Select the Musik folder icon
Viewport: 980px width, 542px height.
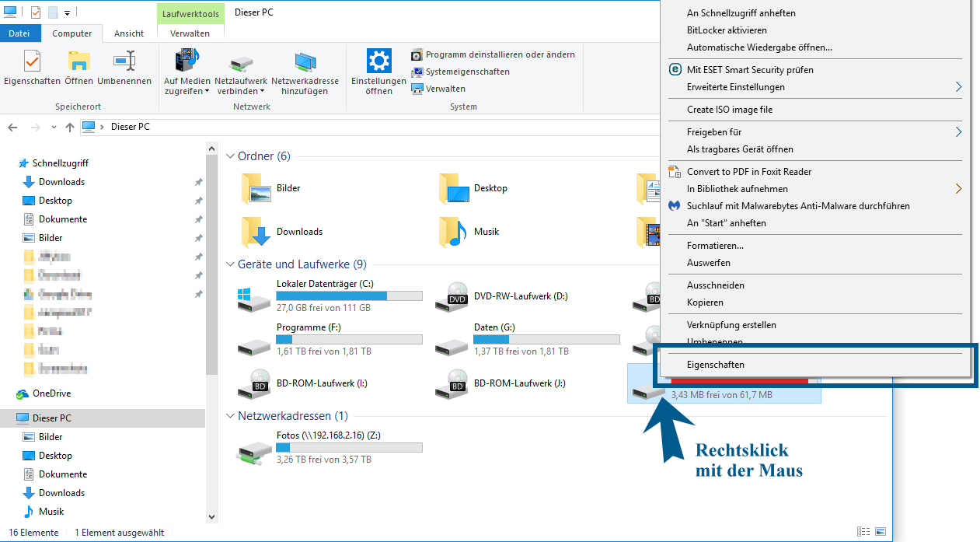(454, 232)
